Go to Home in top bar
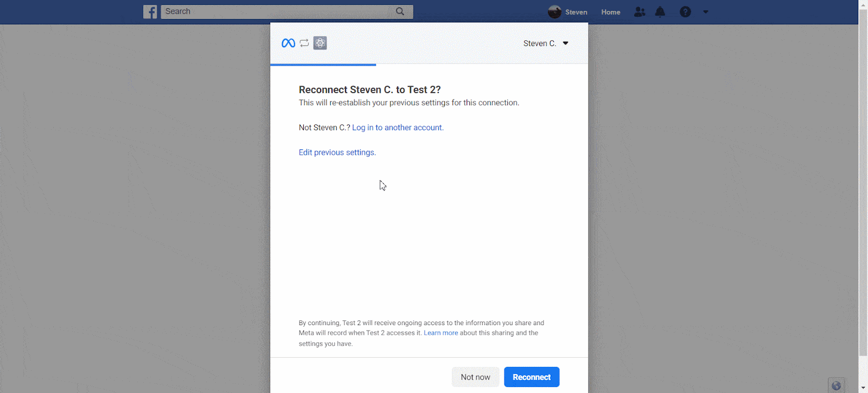Screen dimensions: 868x393 coord(610,12)
